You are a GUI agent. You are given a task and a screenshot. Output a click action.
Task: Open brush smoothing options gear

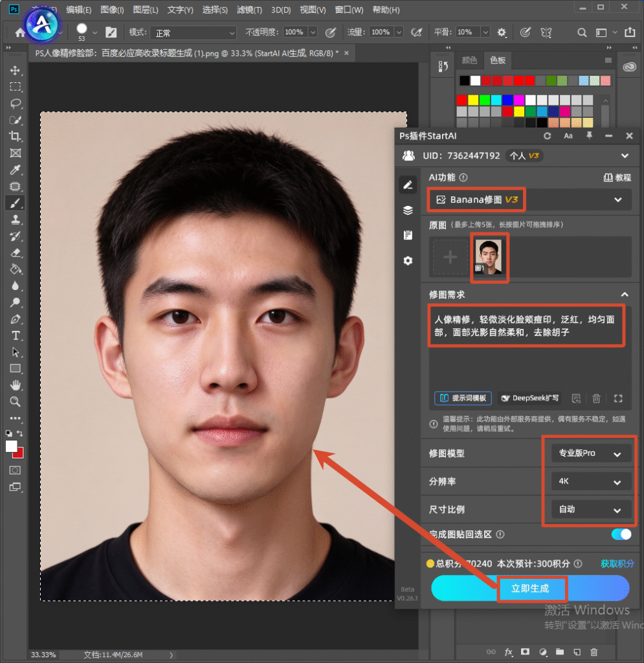tap(502, 32)
